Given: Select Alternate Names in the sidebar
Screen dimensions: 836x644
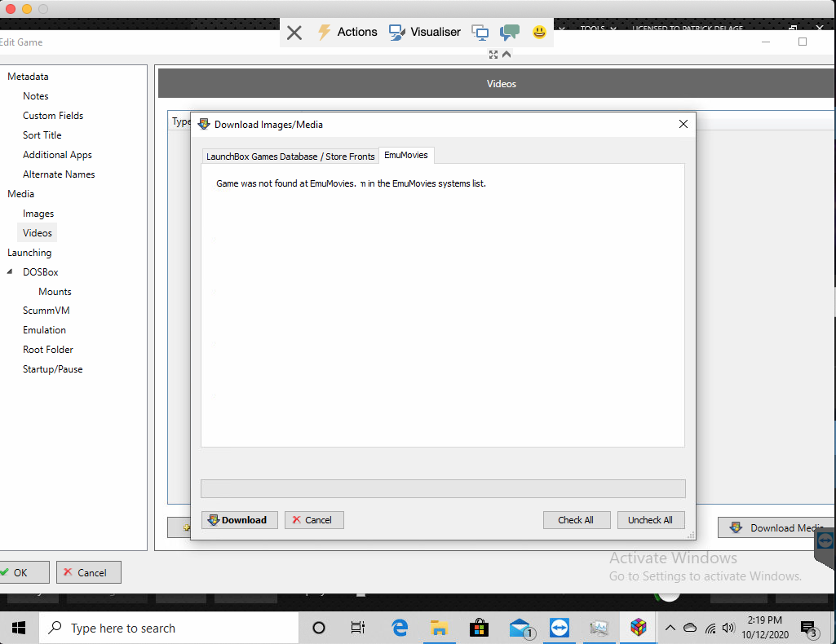Looking at the screenshot, I should click(x=59, y=174).
